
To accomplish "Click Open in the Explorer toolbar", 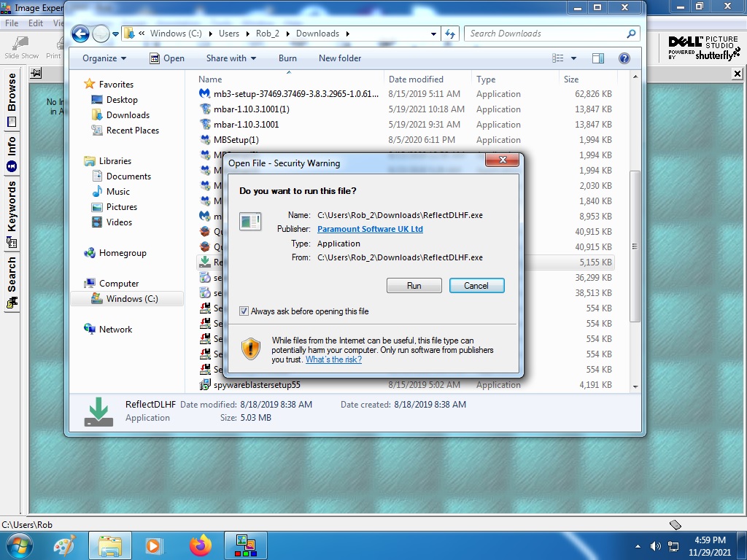I will (x=167, y=58).
